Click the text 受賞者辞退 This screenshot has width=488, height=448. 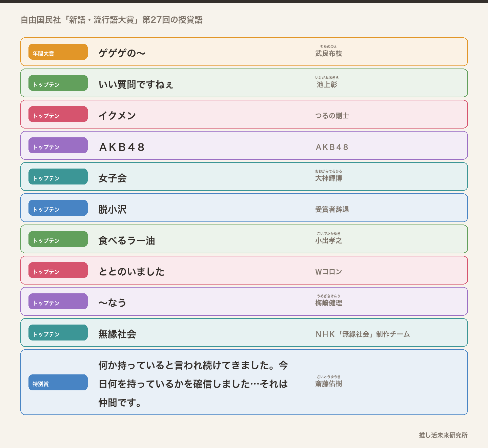tap(332, 209)
